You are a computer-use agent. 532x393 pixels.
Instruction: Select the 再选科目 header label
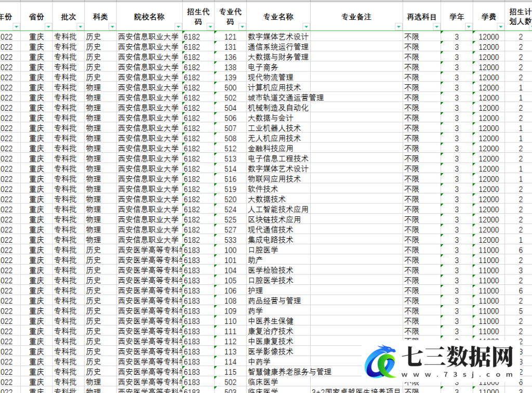coord(421,17)
